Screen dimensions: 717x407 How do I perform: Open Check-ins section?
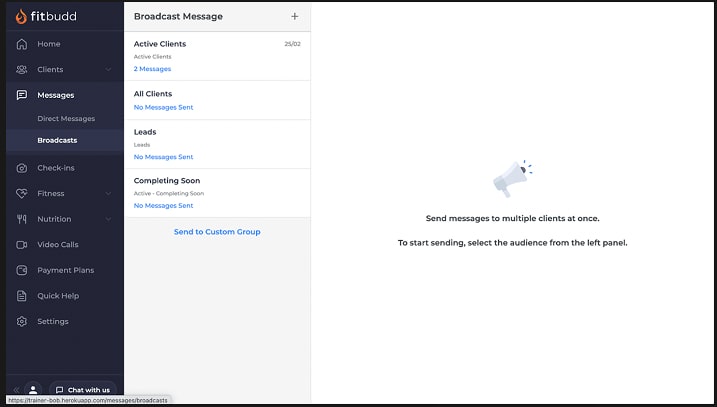pos(65,168)
